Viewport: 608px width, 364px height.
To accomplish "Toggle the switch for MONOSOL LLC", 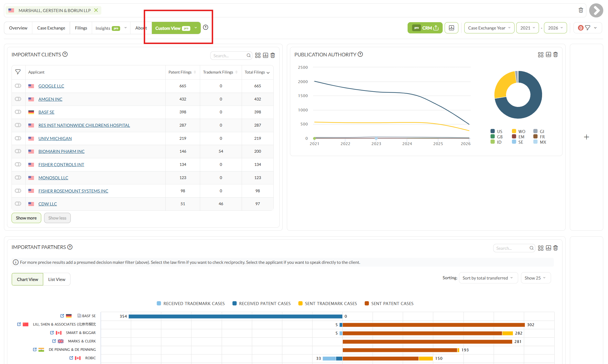I will coord(18,178).
